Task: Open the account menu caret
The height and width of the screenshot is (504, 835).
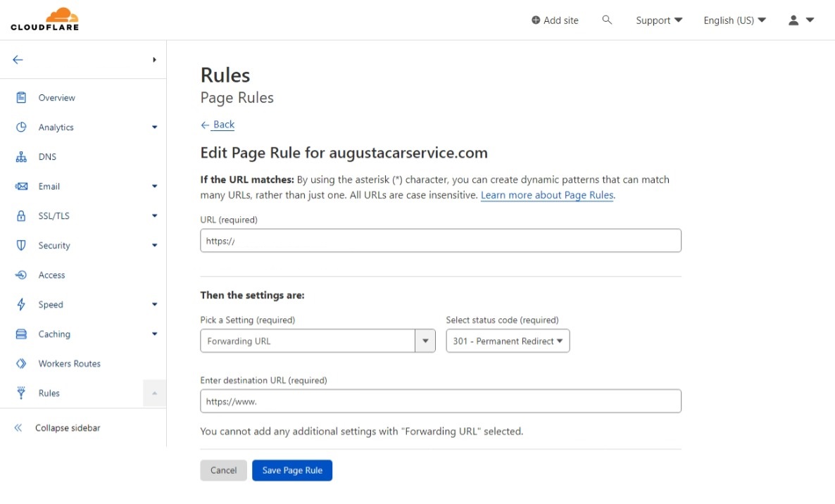Action: click(810, 20)
